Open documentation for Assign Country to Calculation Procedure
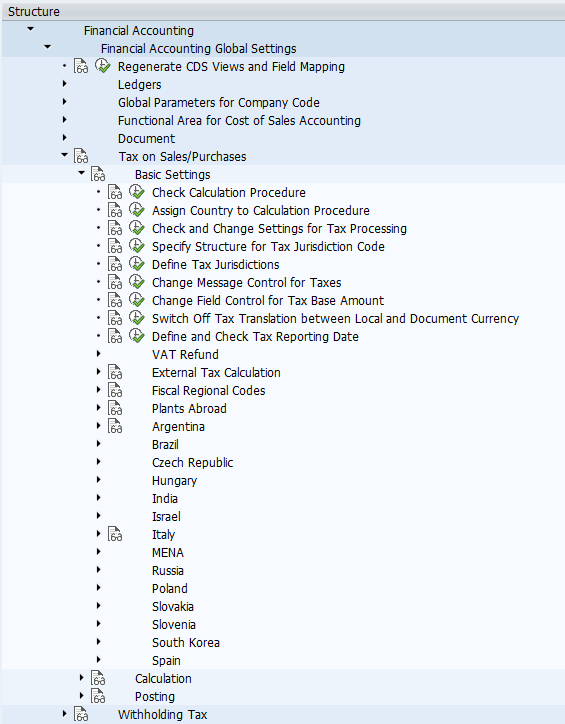Image resolution: width=565 pixels, height=724 pixels. (115, 211)
